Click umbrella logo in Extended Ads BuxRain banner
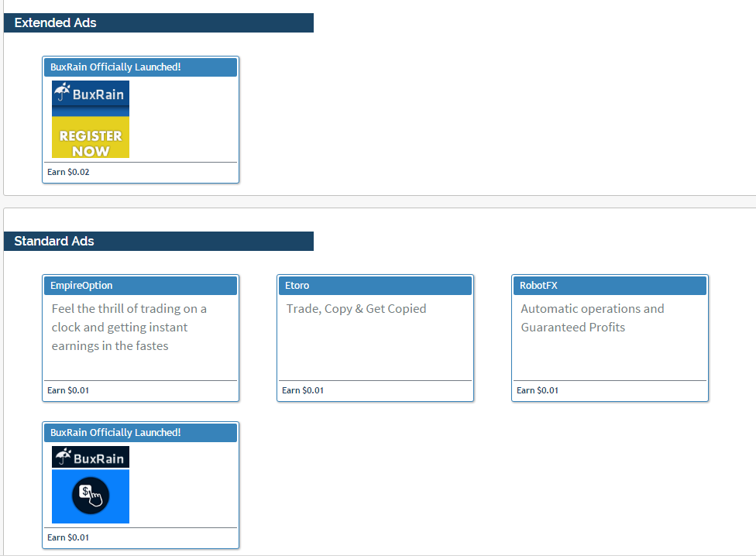The width and height of the screenshot is (756, 556). pyautogui.click(x=62, y=91)
